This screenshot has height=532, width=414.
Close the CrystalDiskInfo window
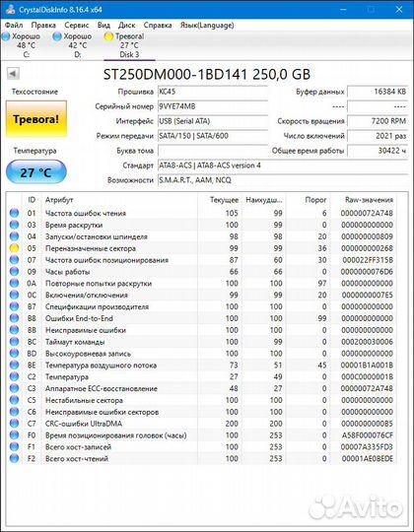click(x=399, y=10)
